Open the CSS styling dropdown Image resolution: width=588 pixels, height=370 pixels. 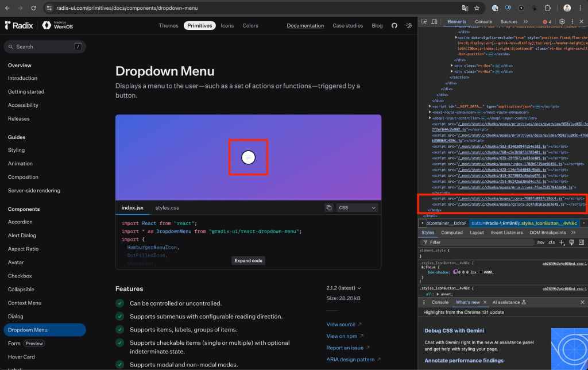tap(357, 207)
